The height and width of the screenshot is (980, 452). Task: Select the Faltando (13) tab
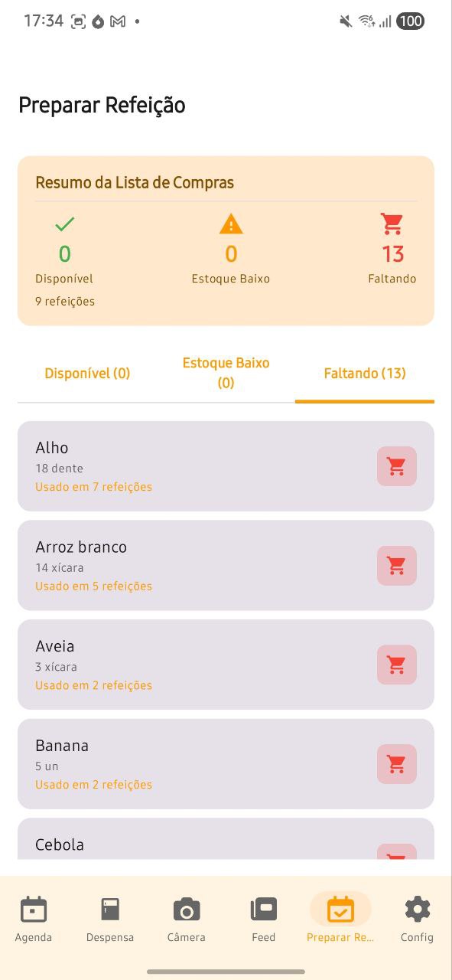coord(364,373)
